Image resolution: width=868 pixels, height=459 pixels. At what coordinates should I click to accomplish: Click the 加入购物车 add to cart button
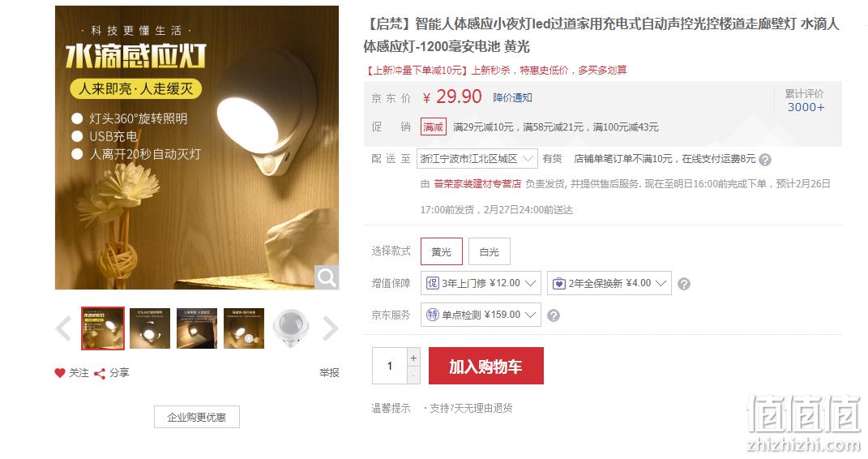(486, 366)
